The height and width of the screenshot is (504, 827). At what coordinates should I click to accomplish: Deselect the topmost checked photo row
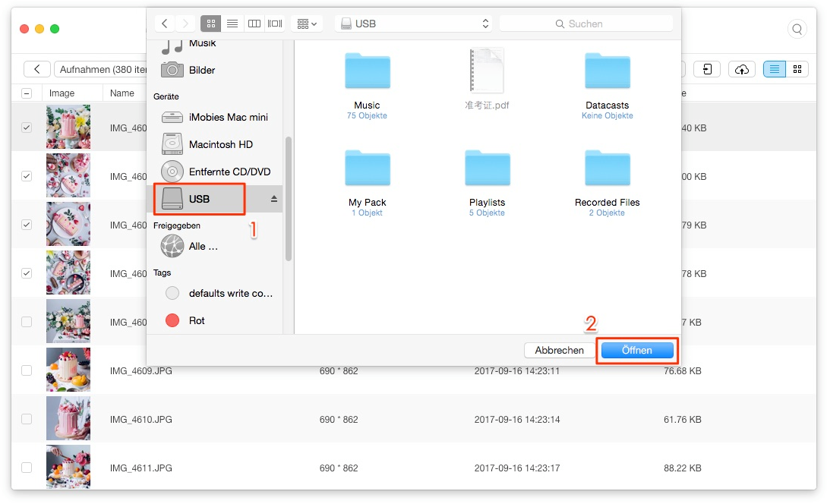[27, 127]
